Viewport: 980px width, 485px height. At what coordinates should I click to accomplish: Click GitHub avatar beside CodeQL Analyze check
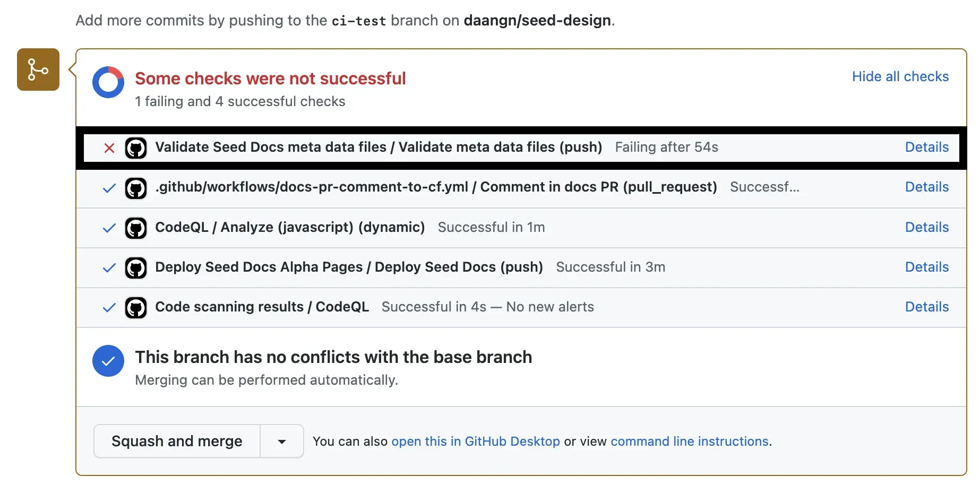tap(136, 228)
